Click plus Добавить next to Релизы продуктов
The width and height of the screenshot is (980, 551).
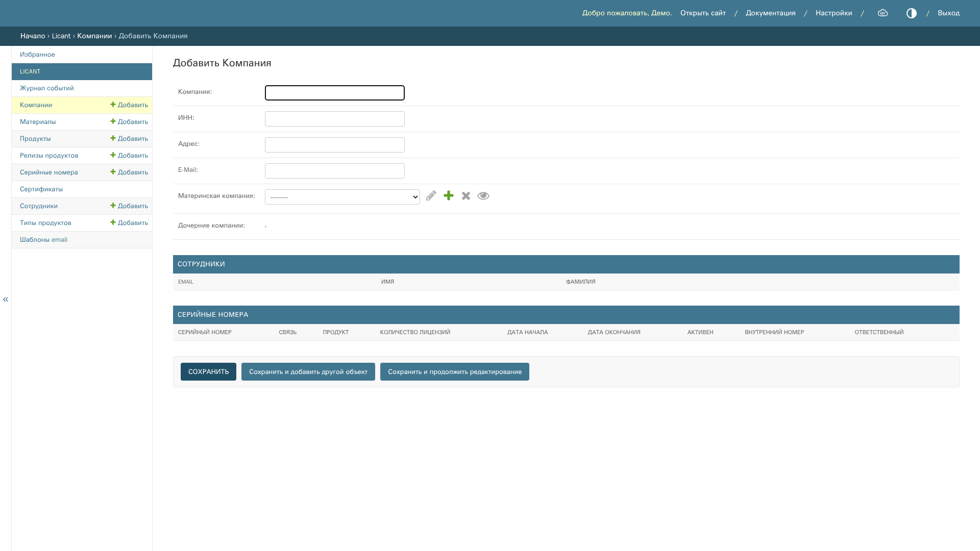point(129,156)
